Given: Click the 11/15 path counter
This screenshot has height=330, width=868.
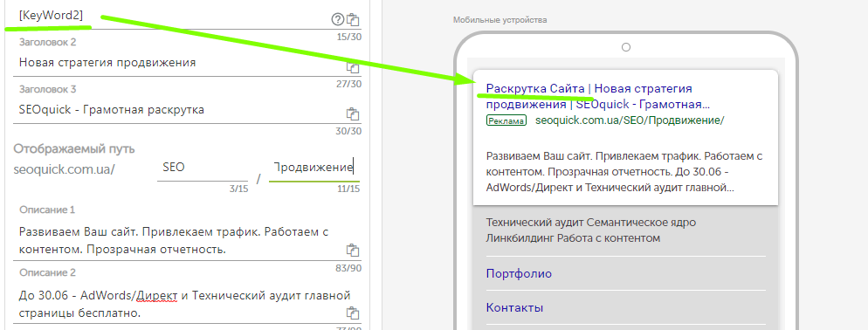Looking at the screenshot, I should (348, 189).
